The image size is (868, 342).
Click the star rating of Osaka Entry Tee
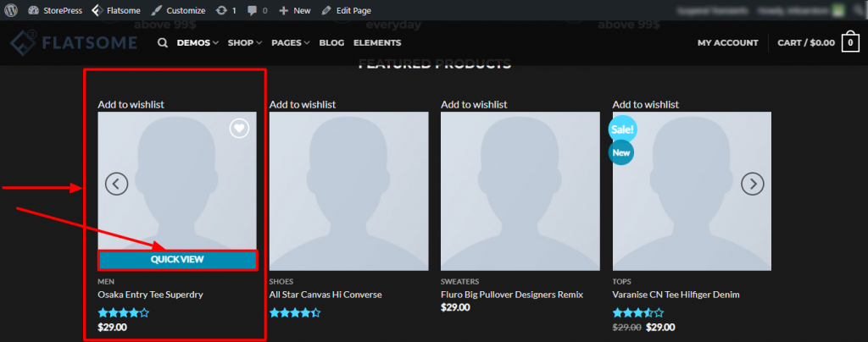(x=124, y=312)
